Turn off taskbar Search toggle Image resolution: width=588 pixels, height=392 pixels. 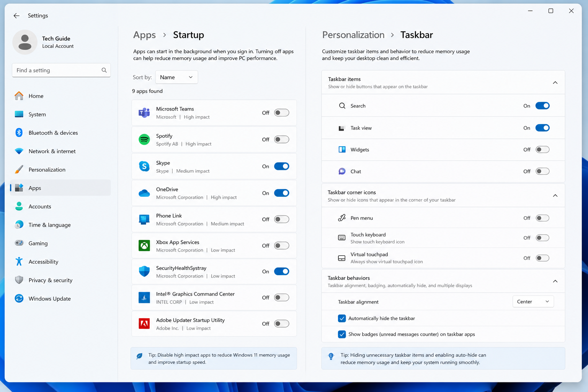pyautogui.click(x=542, y=106)
